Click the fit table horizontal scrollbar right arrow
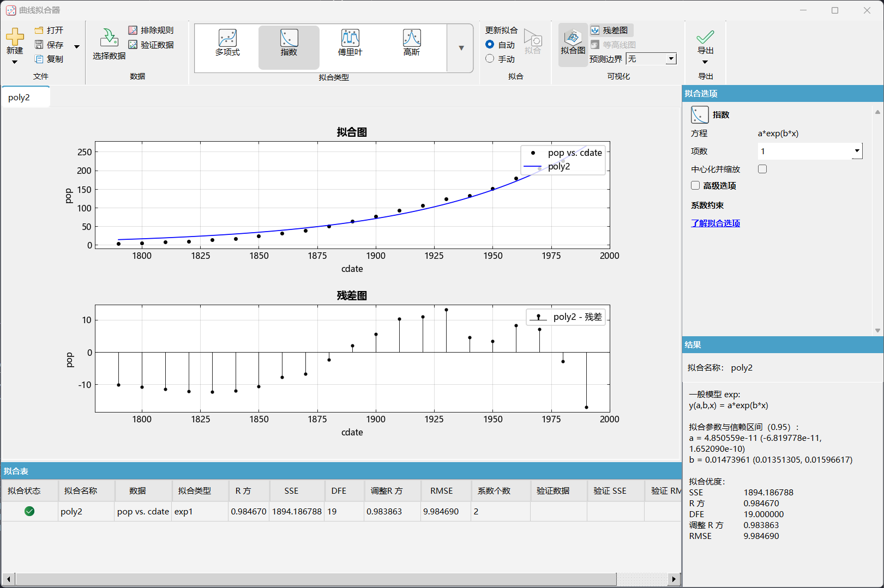 point(674,579)
